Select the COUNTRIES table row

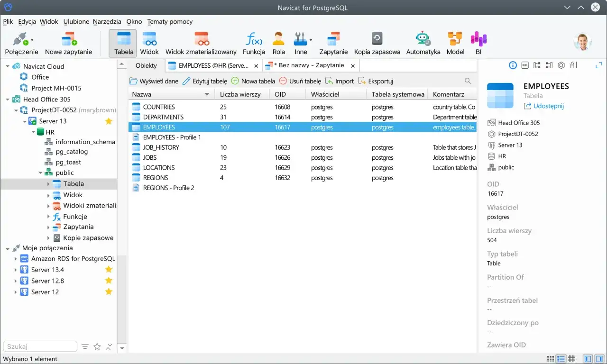[303, 107]
